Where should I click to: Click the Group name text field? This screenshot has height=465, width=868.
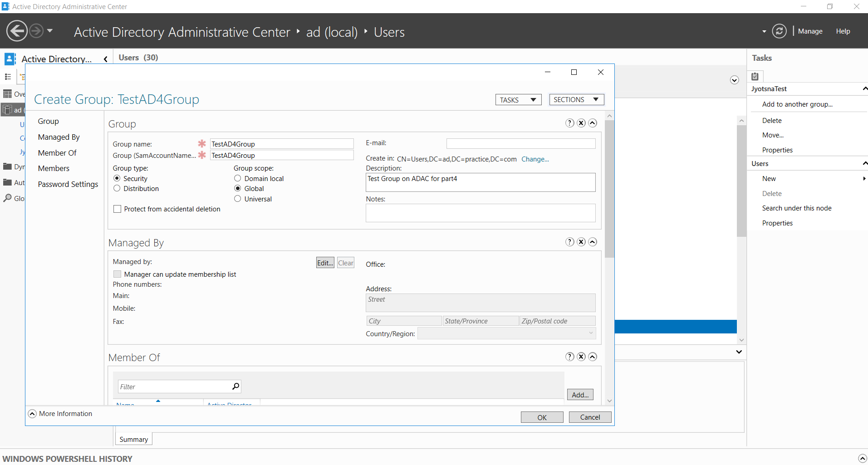282,144
